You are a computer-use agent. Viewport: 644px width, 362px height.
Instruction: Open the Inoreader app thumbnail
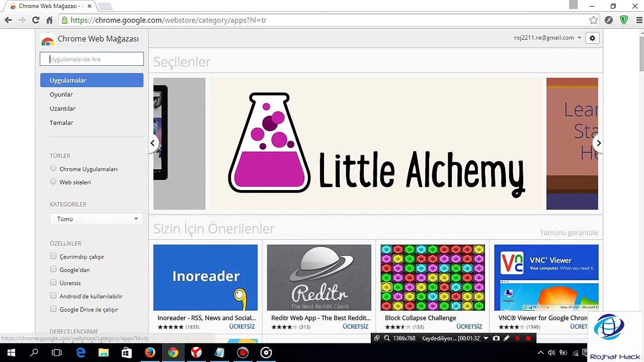[x=205, y=278]
